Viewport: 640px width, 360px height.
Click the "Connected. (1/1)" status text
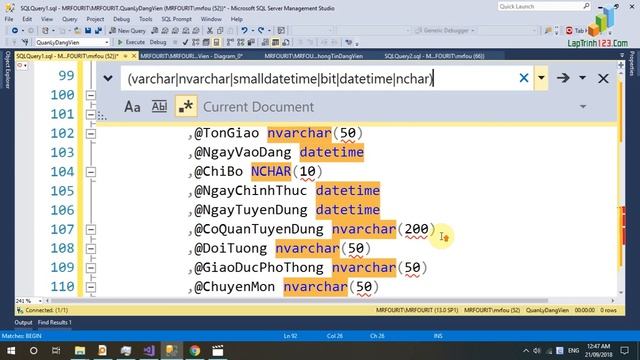click(x=47, y=310)
